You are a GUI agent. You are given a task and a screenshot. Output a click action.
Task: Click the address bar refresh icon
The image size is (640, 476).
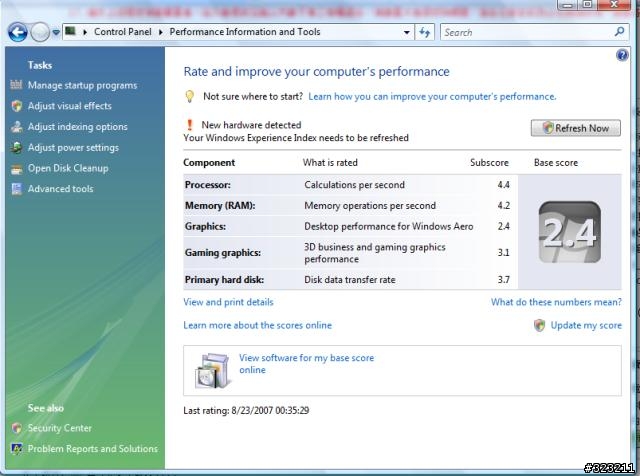tap(424, 32)
